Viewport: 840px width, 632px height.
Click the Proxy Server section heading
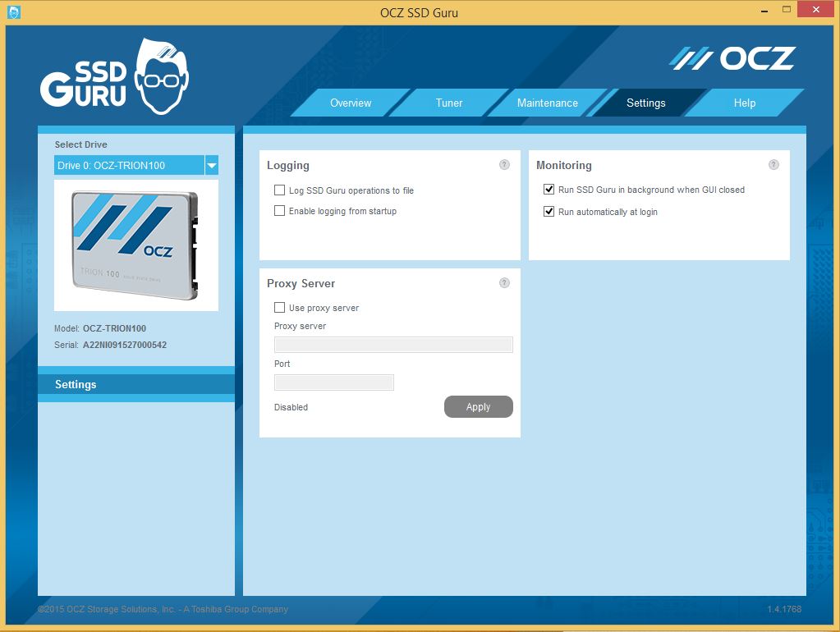pyautogui.click(x=301, y=284)
